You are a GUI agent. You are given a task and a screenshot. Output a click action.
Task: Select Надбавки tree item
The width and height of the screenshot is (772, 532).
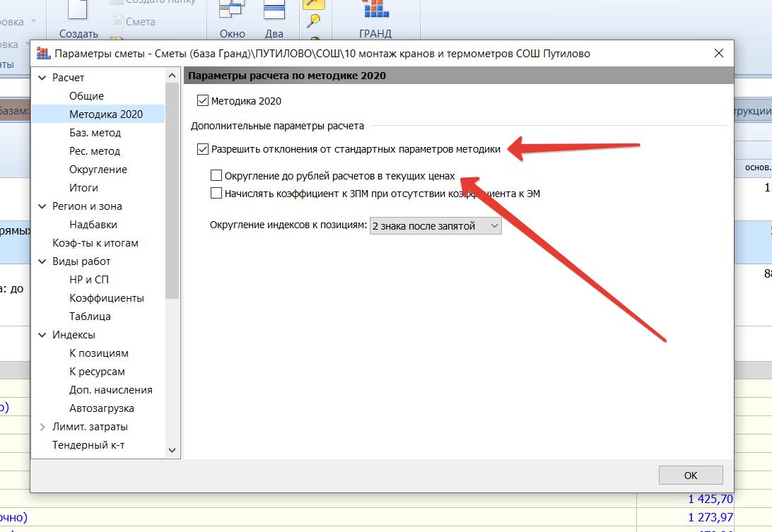pyautogui.click(x=93, y=225)
